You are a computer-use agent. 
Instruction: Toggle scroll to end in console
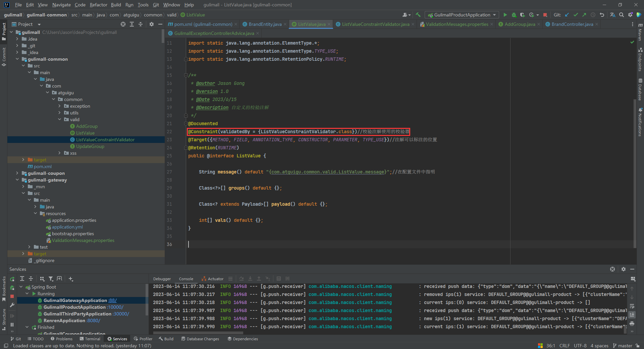[x=632, y=315]
